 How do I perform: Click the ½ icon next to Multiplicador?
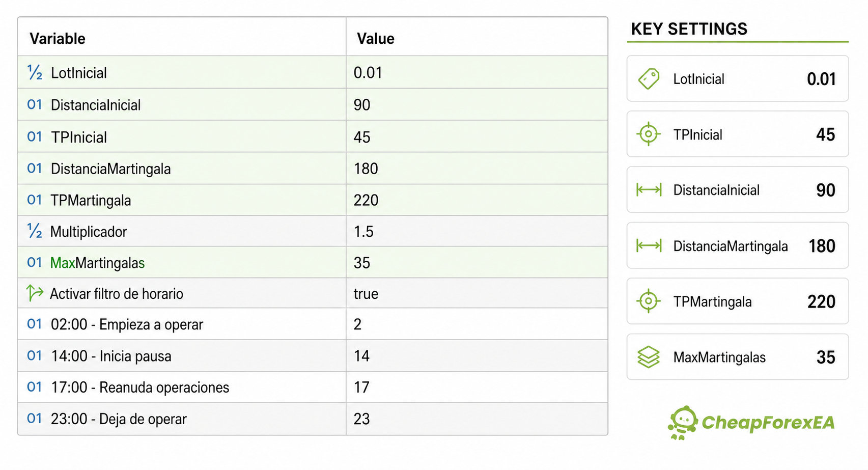pyautogui.click(x=35, y=231)
